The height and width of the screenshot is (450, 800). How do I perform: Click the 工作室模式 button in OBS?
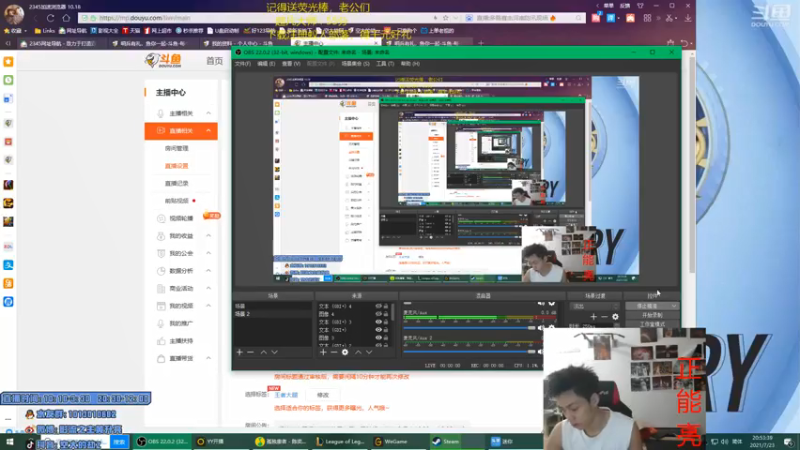(x=652, y=324)
